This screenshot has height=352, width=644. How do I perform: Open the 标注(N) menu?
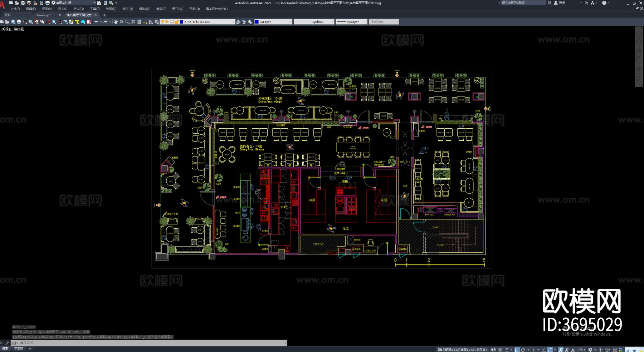point(127,9)
